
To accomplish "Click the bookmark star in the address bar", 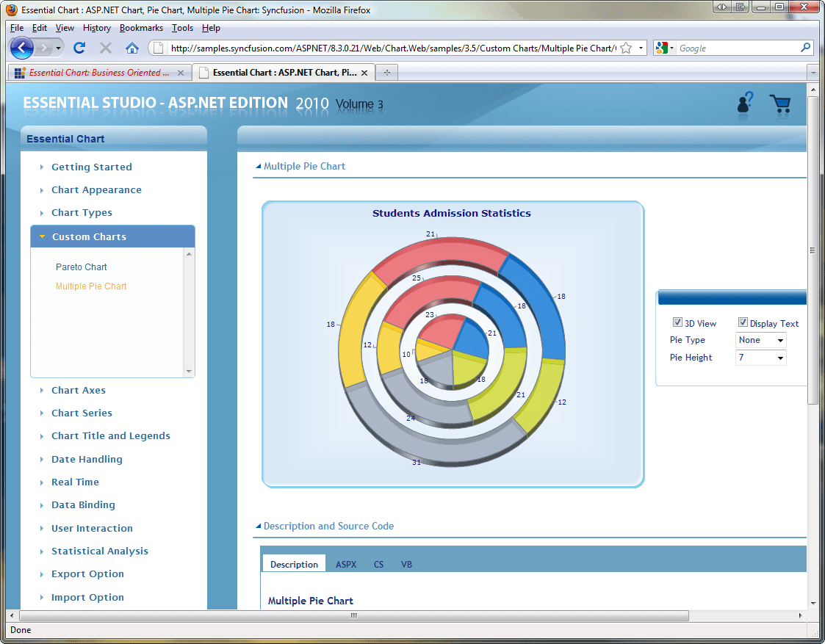I will [626, 48].
